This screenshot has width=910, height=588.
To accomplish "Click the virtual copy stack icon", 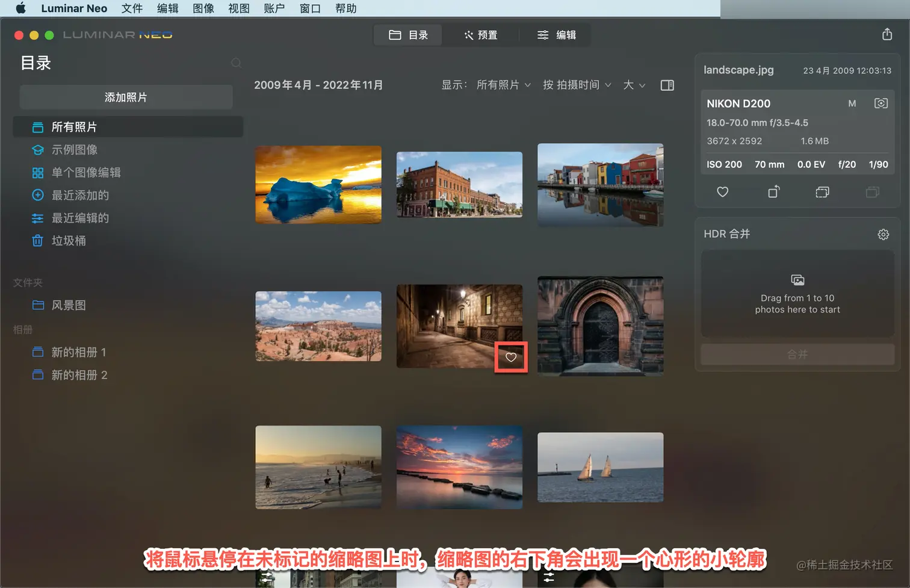I will pos(822,192).
